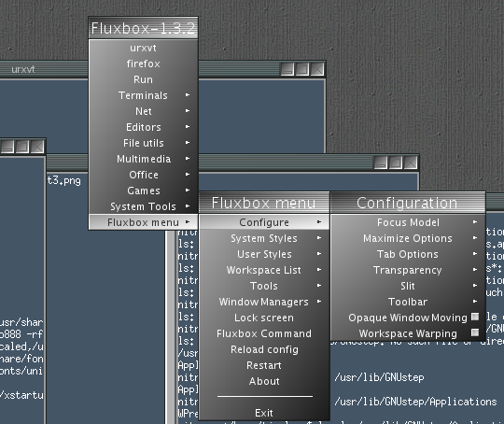
Task: Launch urxvt from the Fluxbox root menu
Action: pyautogui.click(x=143, y=48)
